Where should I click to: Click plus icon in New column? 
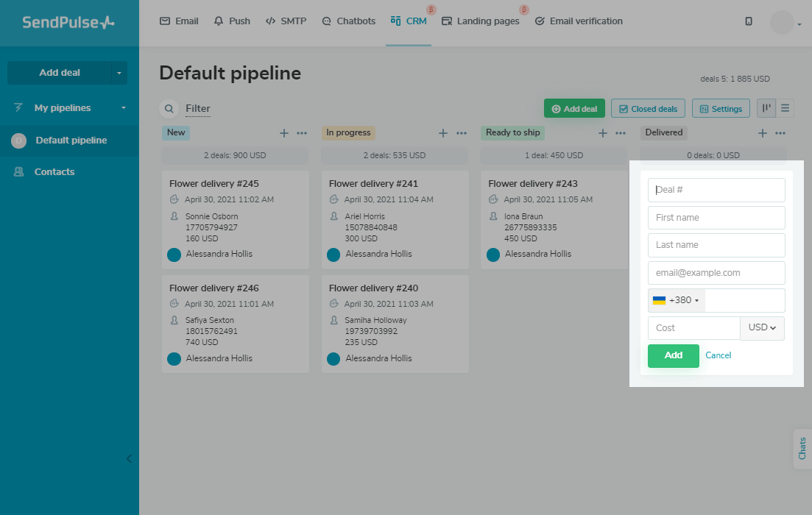click(x=284, y=133)
